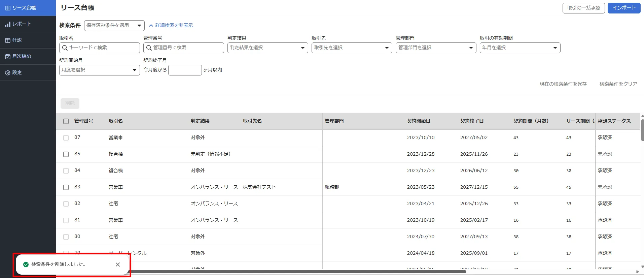
Task: Click the 設定 gear icon
Action: 7,73
